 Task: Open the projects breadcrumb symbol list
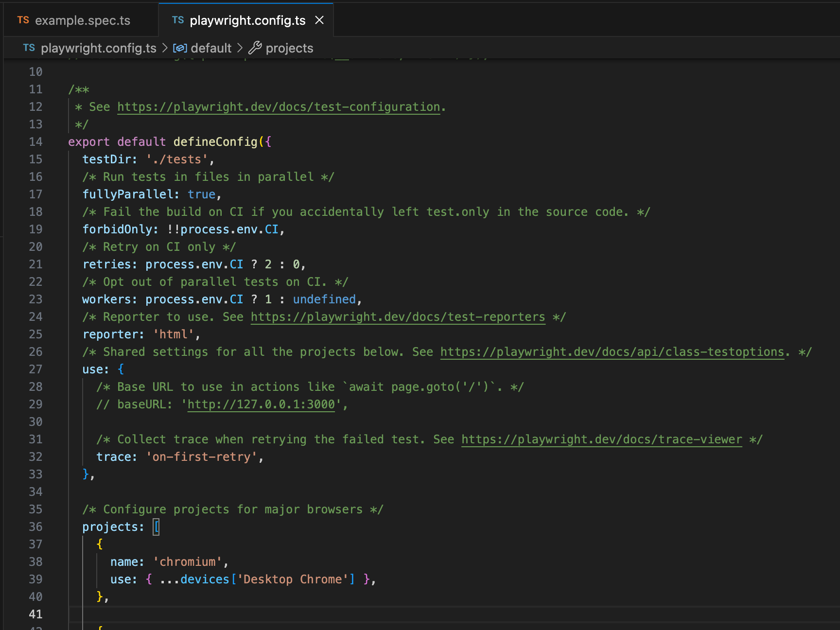[x=289, y=48]
